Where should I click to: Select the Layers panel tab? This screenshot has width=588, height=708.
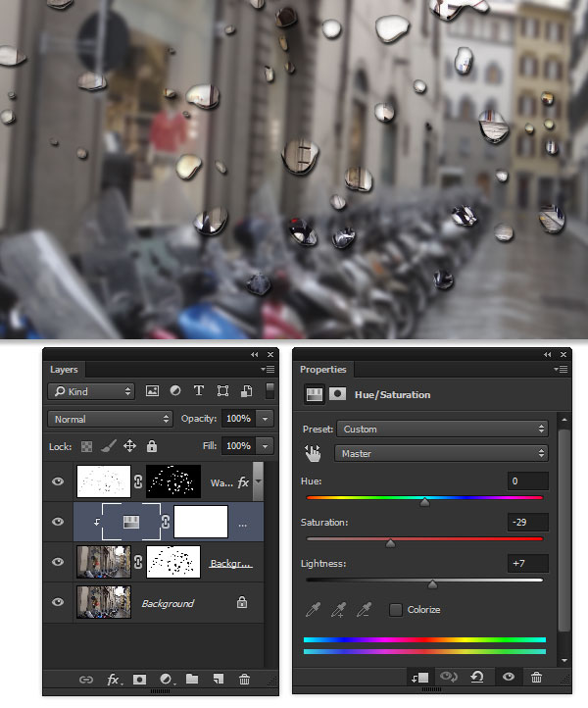click(65, 370)
